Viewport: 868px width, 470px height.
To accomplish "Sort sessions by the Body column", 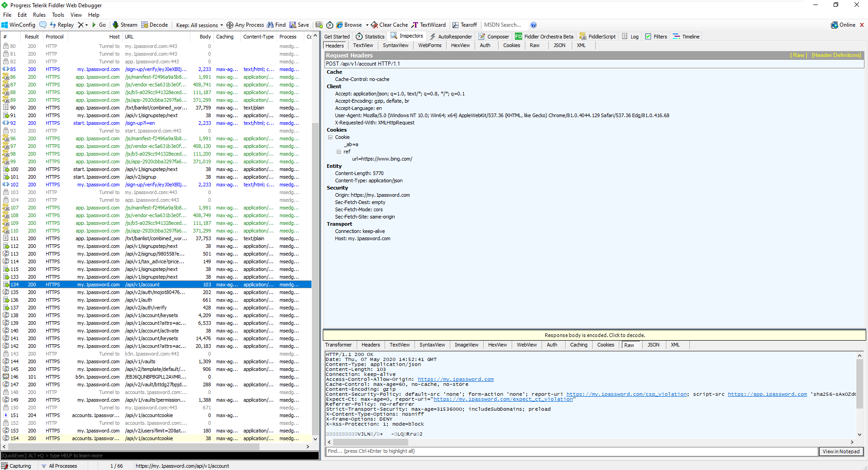I will click(205, 37).
